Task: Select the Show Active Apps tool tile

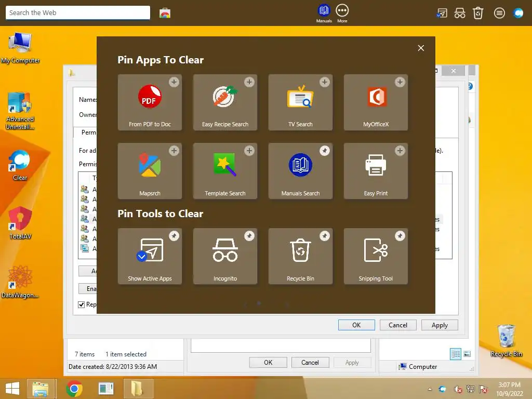Action: pos(150,256)
